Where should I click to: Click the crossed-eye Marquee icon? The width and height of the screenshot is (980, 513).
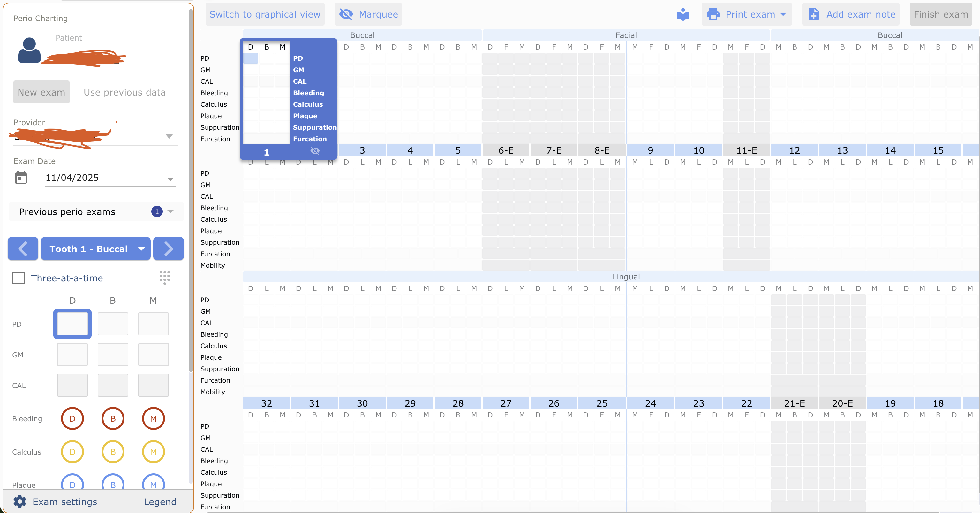[346, 14]
